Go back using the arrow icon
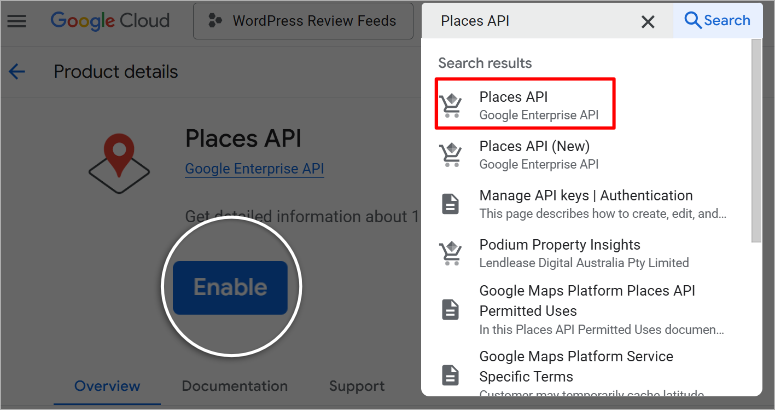 pyautogui.click(x=17, y=72)
